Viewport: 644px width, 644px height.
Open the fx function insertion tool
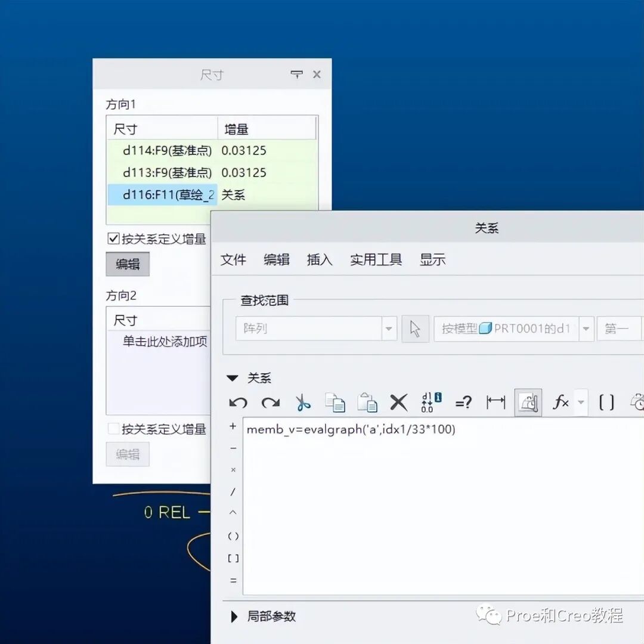point(559,402)
